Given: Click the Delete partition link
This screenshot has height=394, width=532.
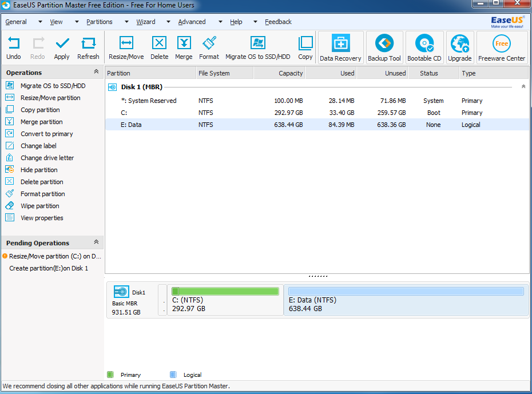Looking at the screenshot, I should pyautogui.click(x=42, y=182).
